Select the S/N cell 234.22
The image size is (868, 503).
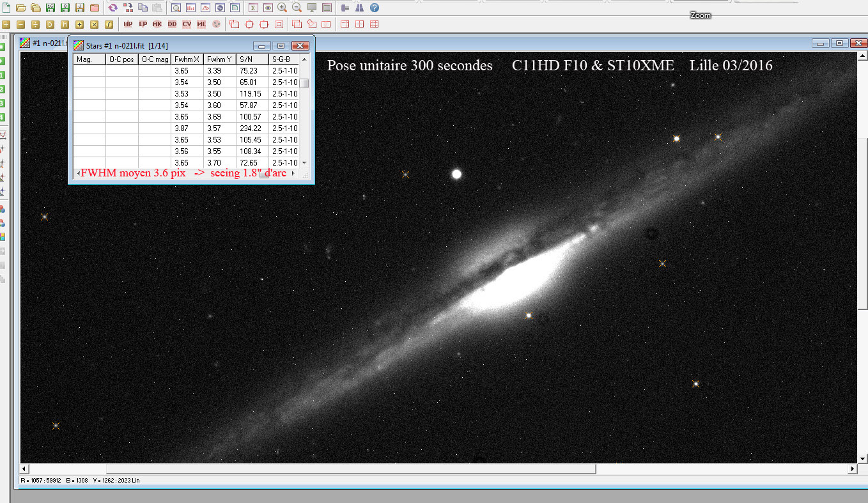pos(252,128)
